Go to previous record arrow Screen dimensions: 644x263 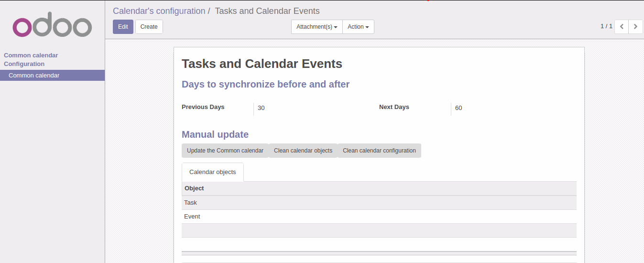[622, 27]
